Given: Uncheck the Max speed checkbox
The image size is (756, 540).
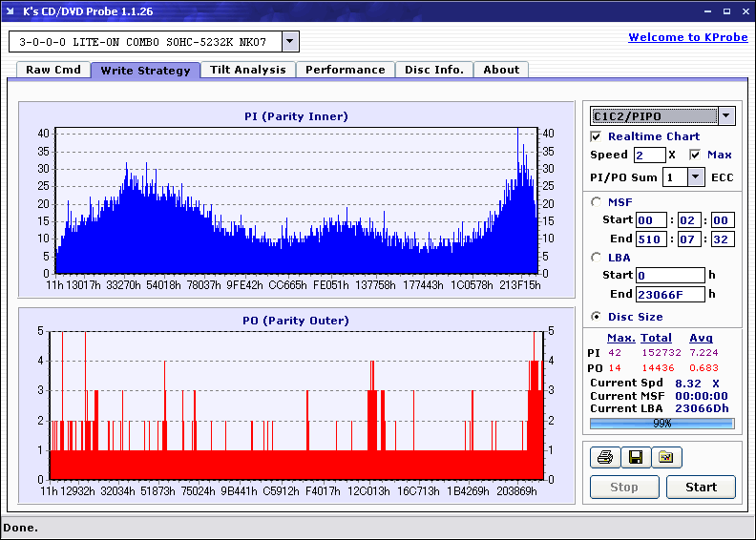Looking at the screenshot, I should point(695,155).
